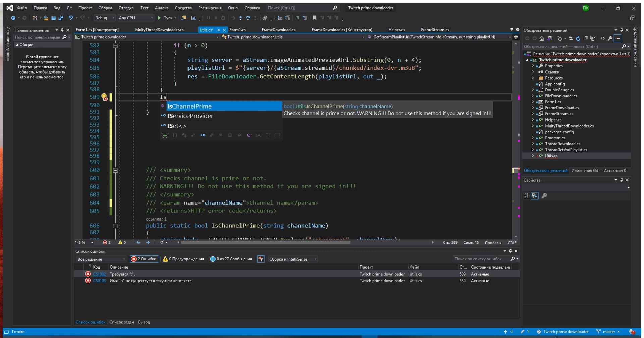Select FileDownloader.cs in Solution Explorer

pos(561,96)
